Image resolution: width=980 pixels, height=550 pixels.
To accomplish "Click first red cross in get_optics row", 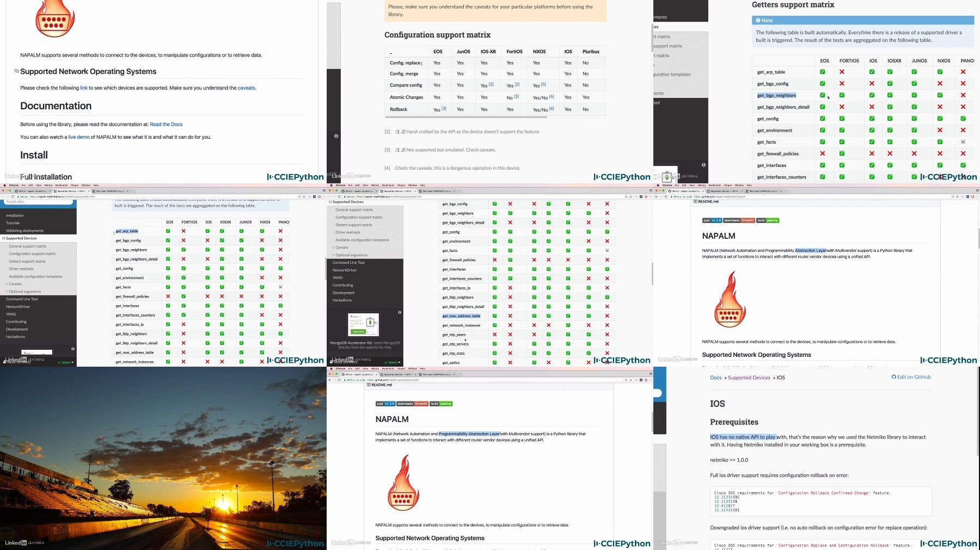I will (x=510, y=362).
